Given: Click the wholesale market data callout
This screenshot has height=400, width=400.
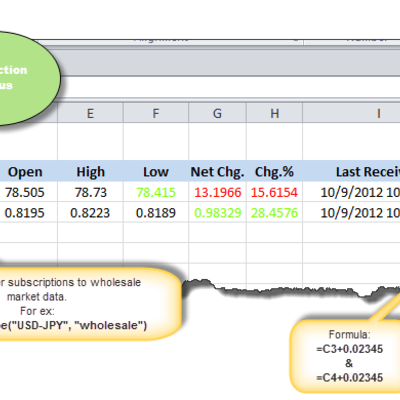Looking at the screenshot, I should pyautogui.click(x=87, y=303).
